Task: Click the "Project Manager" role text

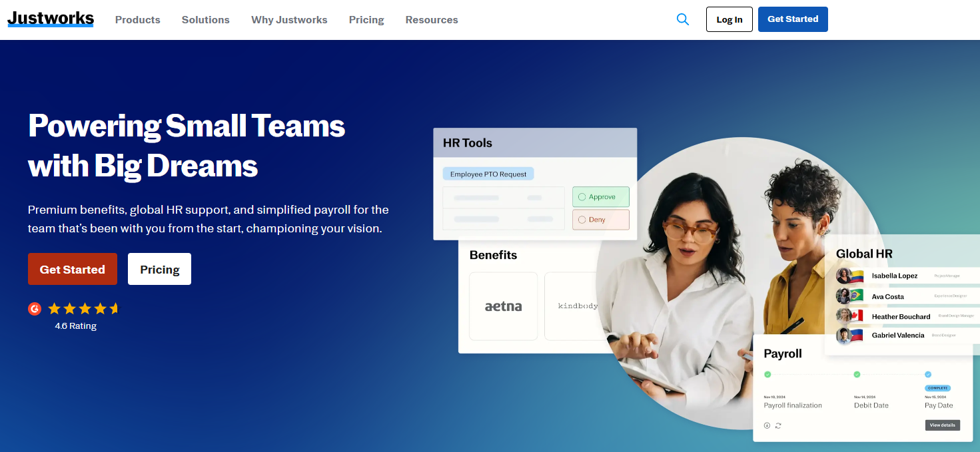Action: coord(947,276)
